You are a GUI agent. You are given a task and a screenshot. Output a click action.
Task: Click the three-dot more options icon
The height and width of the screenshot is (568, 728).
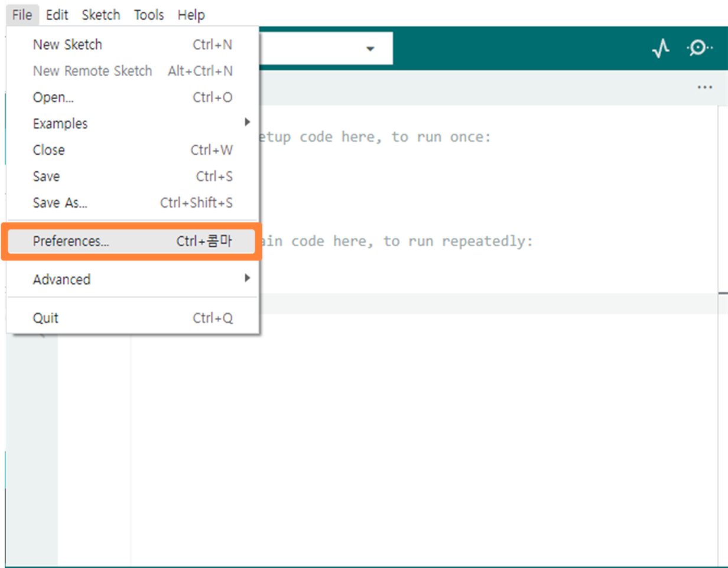coord(704,87)
